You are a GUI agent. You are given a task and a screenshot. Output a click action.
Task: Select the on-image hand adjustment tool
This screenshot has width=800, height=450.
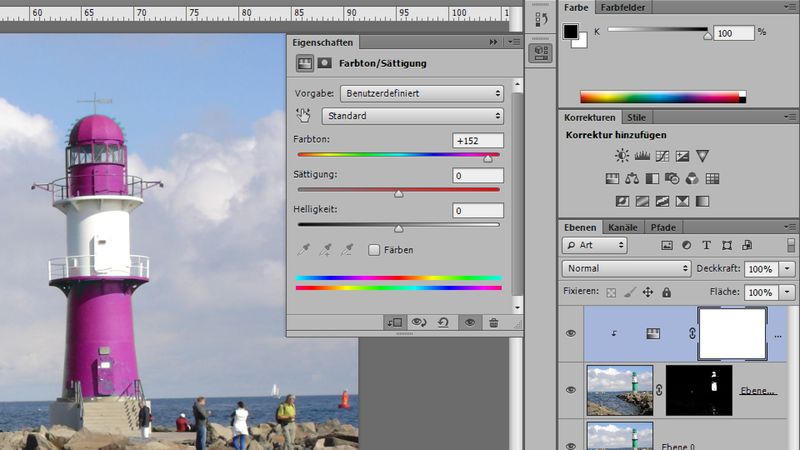304,116
